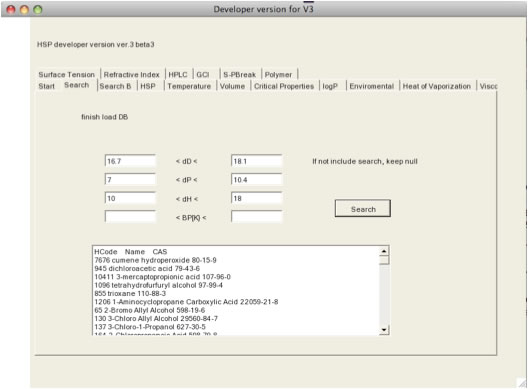Open the Surface Tension tab
The height and width of the screenshot is (389, 528).
tap(67, 74)
